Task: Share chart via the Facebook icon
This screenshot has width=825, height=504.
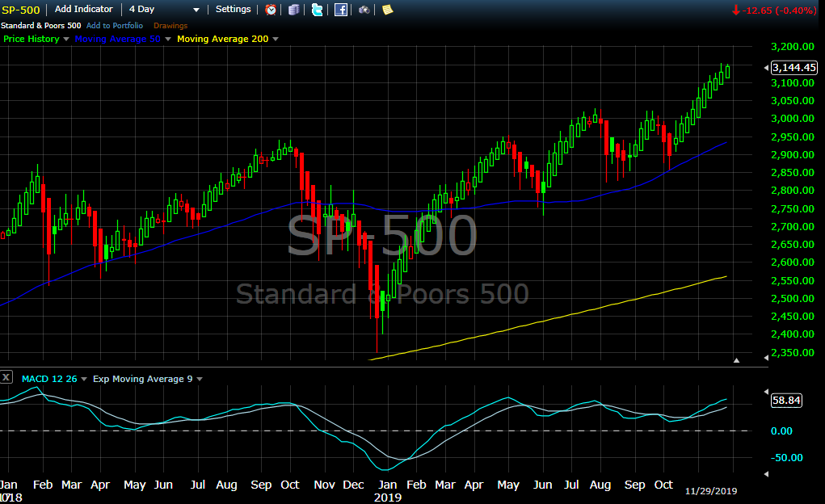Action: [341, 10]
